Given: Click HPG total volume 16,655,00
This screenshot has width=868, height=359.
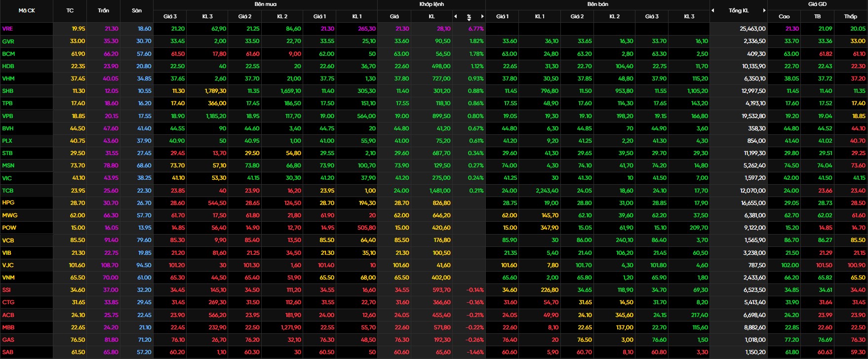Looking at the screenshot, I should coord(753,202).
